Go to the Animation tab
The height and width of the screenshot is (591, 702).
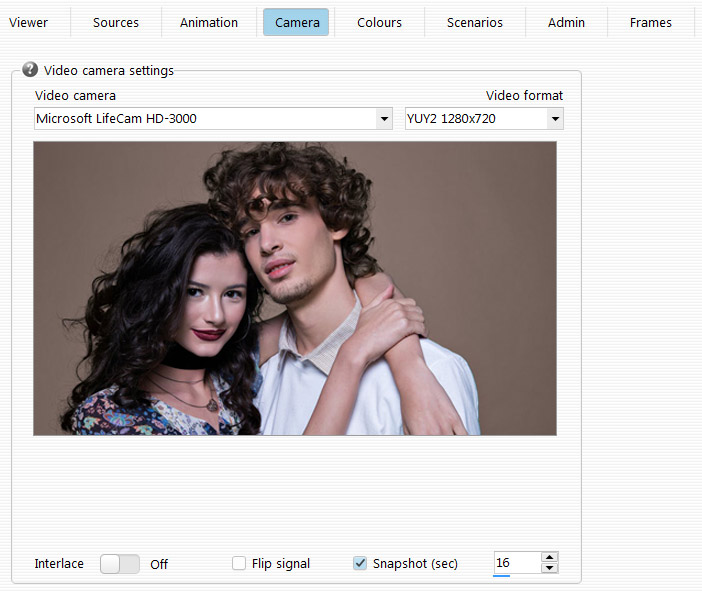[209, 22]
